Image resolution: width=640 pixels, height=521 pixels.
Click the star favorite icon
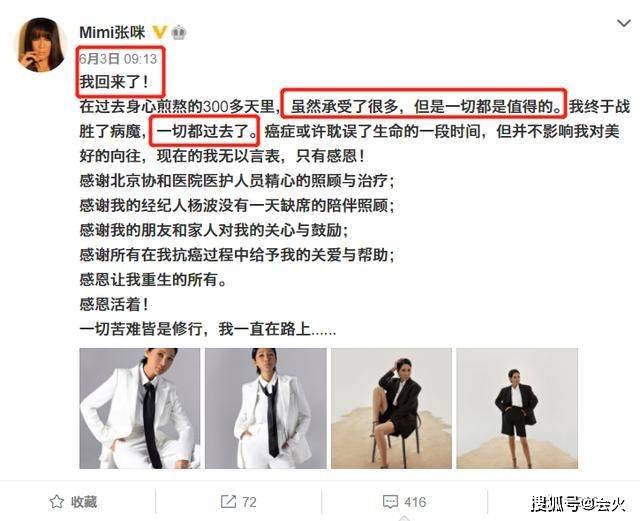tap(56, 502)
